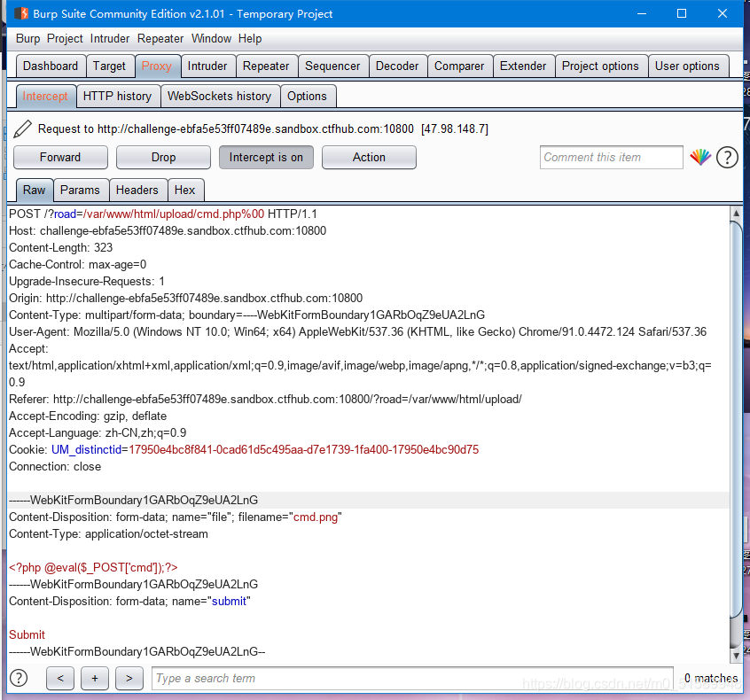Click the PHP eval payload line
Image resolution: width=750 pixels, height=700 pixels.
click(93, 568)
